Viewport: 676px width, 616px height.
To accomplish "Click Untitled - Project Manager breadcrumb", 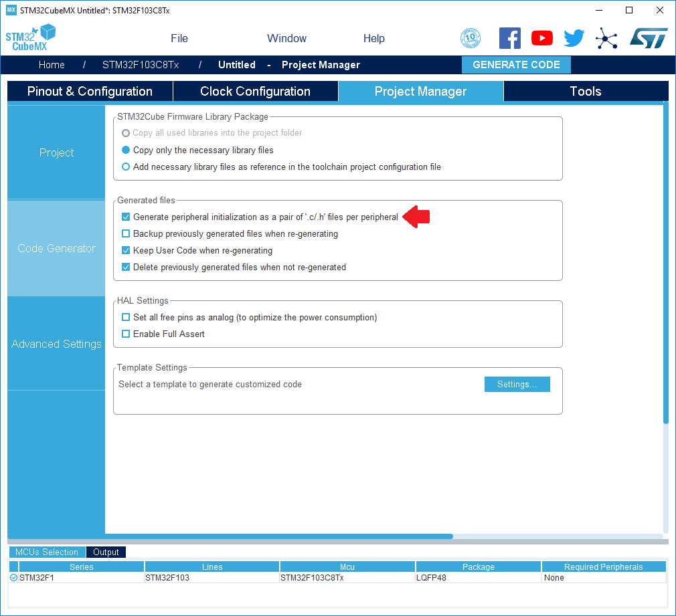I will (x=289, y=65).
